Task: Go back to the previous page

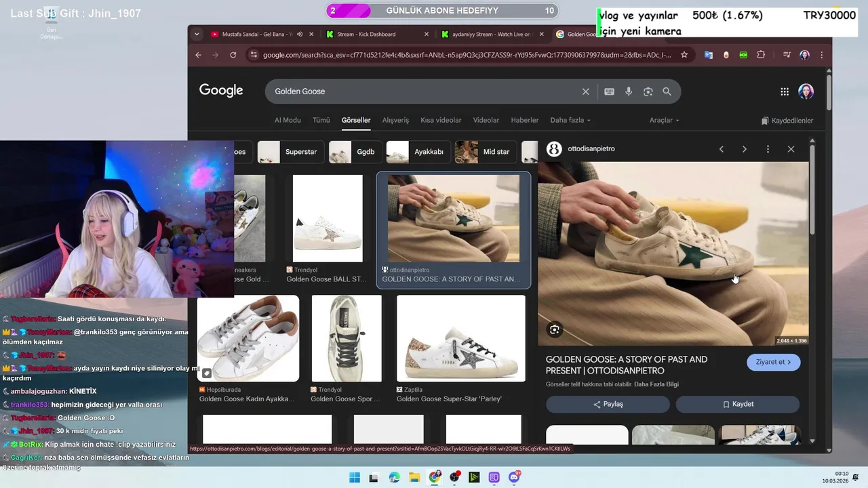Action: 198,55
